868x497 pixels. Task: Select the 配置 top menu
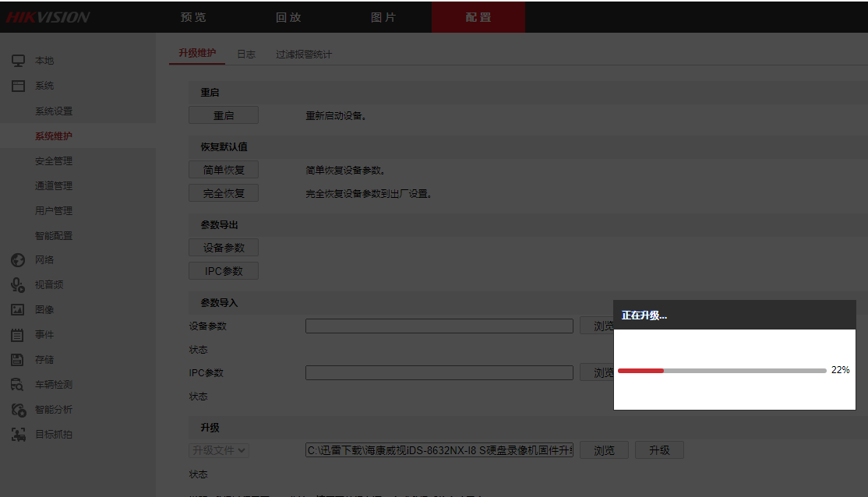[x=478, y=17]
